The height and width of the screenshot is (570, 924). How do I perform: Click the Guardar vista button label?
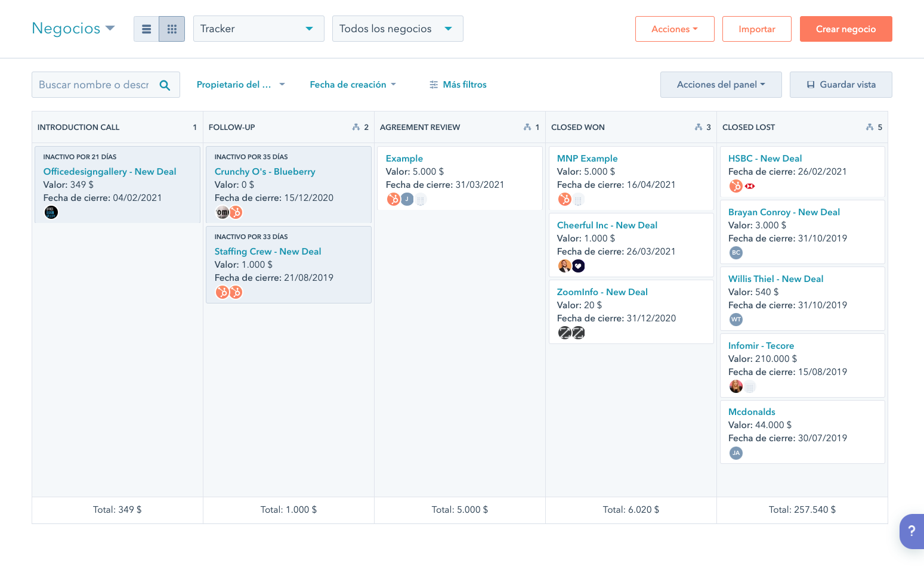848,85
